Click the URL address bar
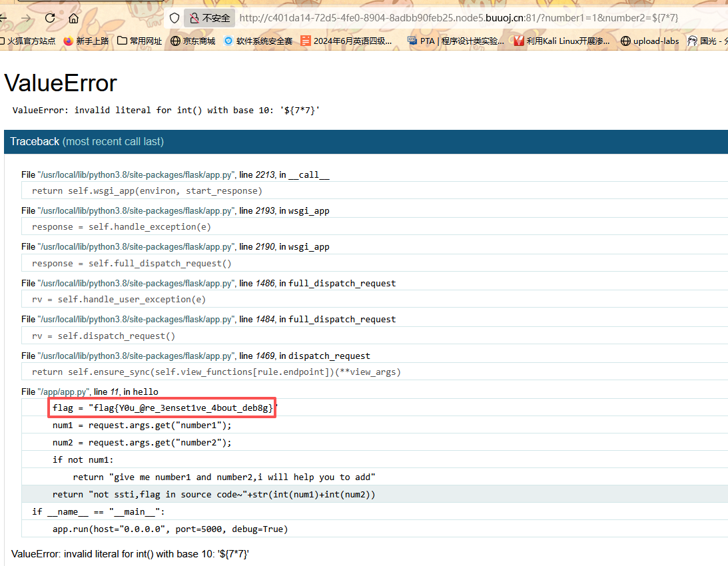 coord(458,18)
